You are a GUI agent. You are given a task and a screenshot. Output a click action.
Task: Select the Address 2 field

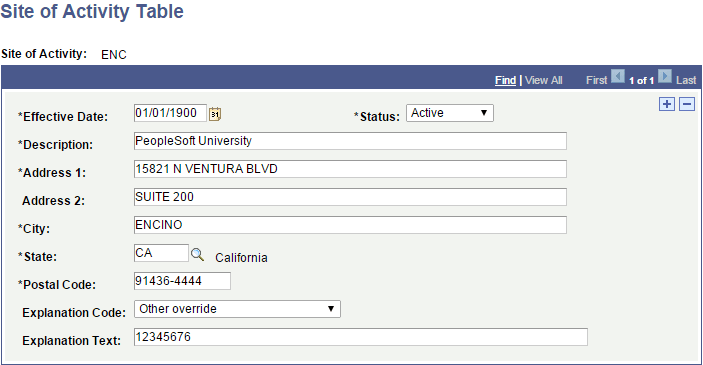pos(350,197)
